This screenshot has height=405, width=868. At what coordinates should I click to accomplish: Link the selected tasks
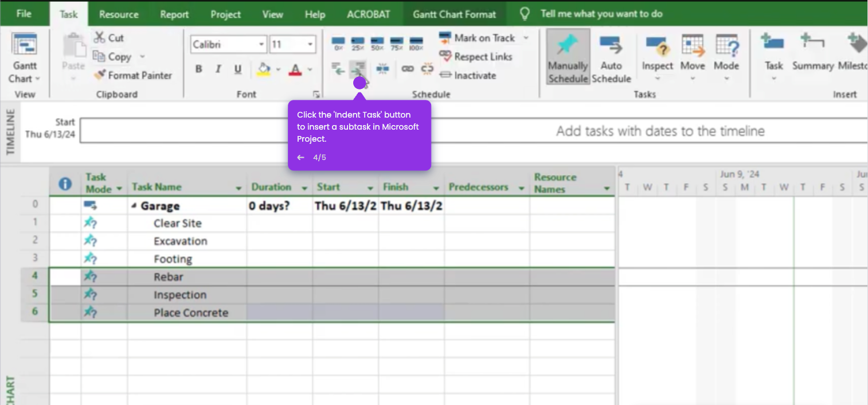[408, 69]
